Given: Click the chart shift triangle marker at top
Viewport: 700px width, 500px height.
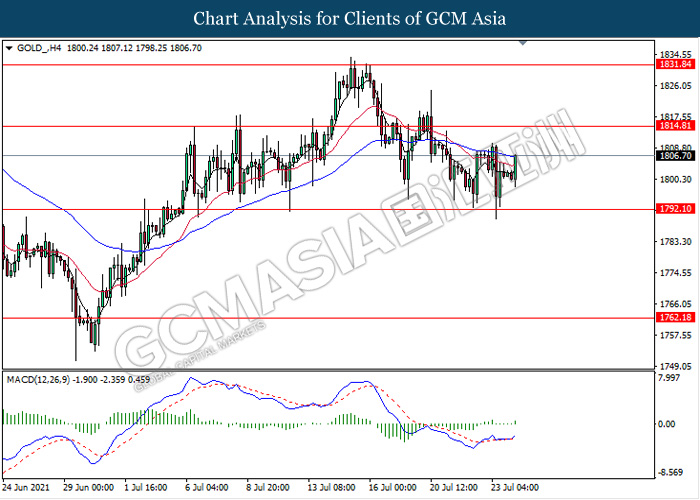Looking at the screenshot, I should click(x=523, y=43).
